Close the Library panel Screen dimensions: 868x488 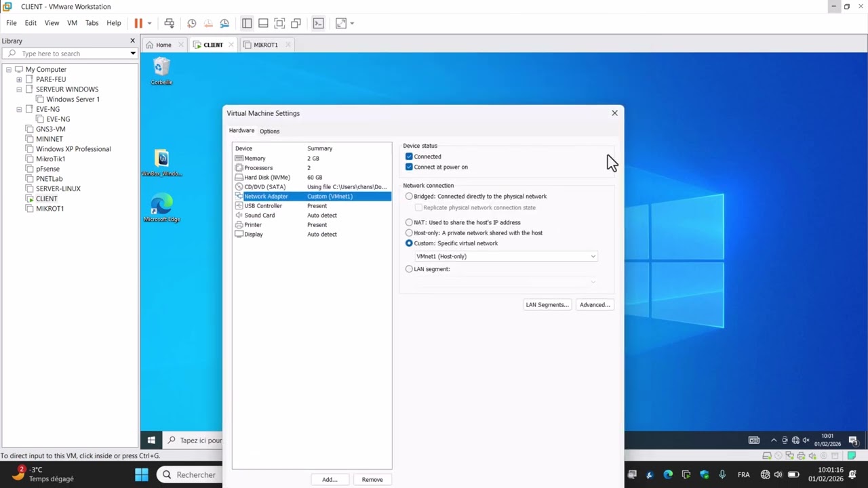click(133, 41)
